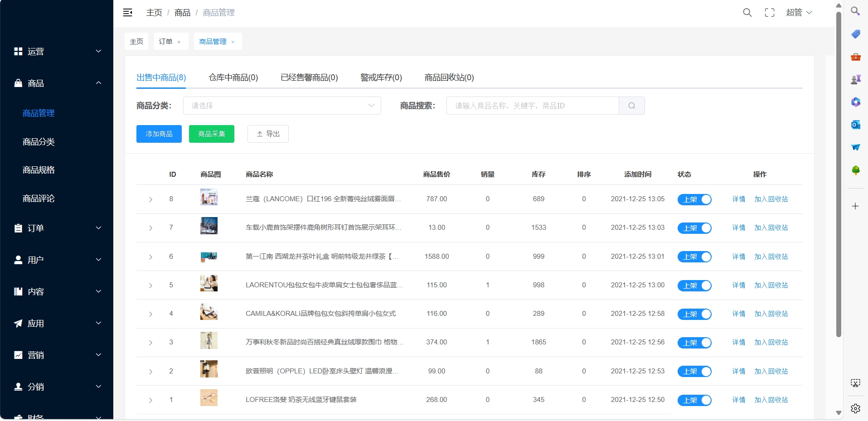Click the 分销 icon in sidebar
The image size is (868, 421).
pyautogui.click(x=18, y=387)
